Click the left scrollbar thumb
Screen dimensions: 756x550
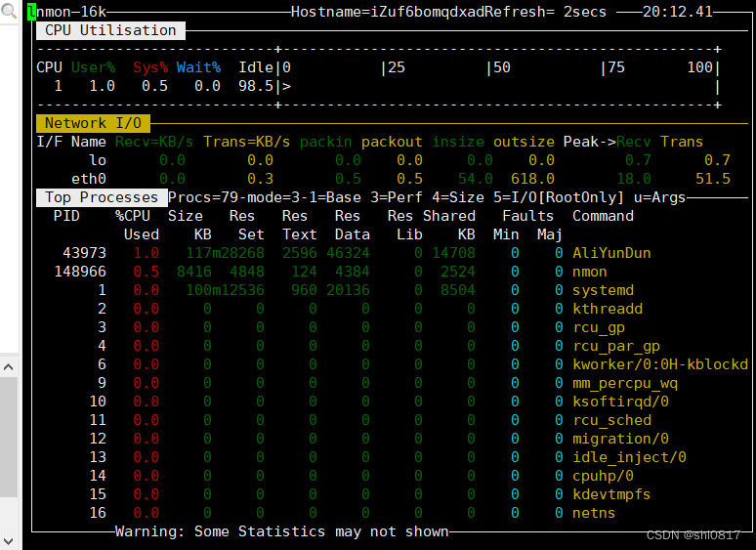coord(8,438)
